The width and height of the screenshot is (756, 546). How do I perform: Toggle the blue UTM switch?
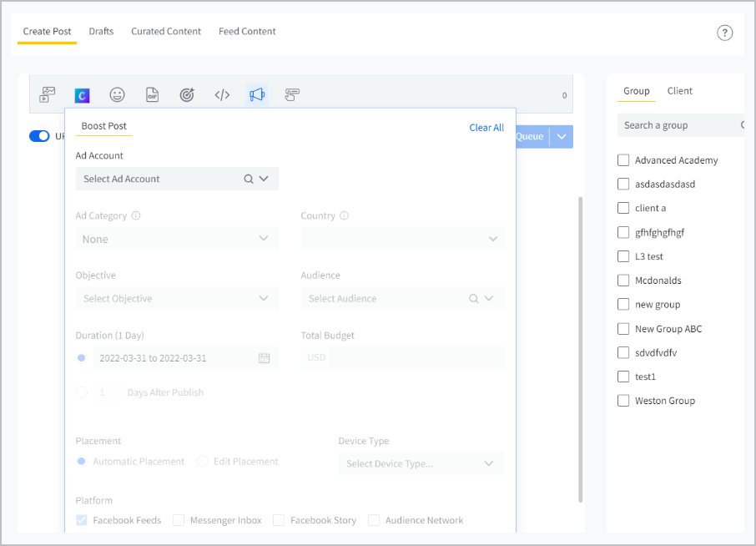click(39, 136)
